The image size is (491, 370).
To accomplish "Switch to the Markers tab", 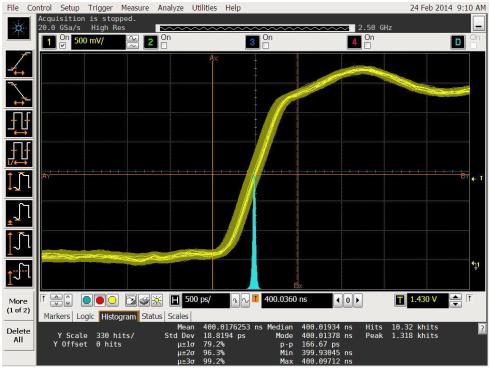I will [x=57, y=316].
